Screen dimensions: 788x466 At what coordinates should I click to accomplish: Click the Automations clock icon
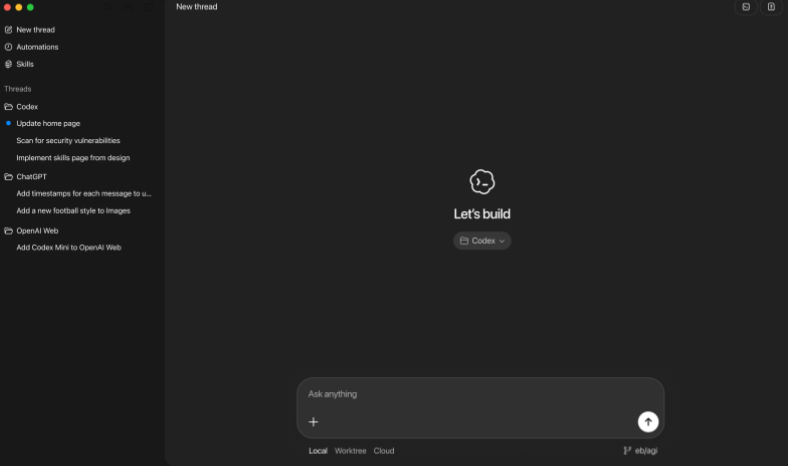point(9,47)
